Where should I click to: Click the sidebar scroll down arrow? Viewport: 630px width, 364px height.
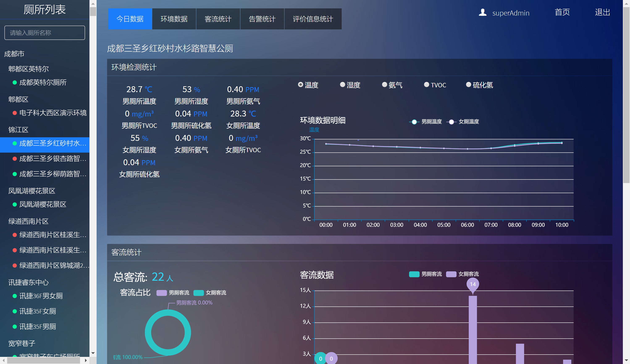93,353
